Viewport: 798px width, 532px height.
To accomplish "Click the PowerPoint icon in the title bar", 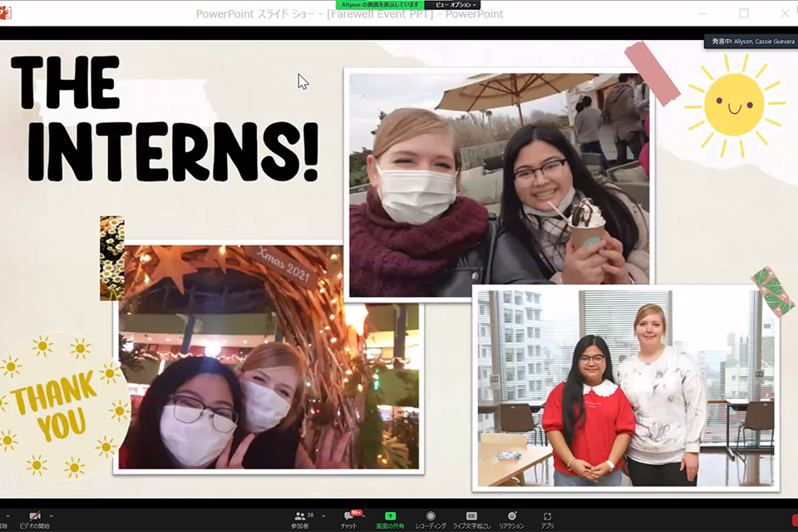I will [5, 13].
